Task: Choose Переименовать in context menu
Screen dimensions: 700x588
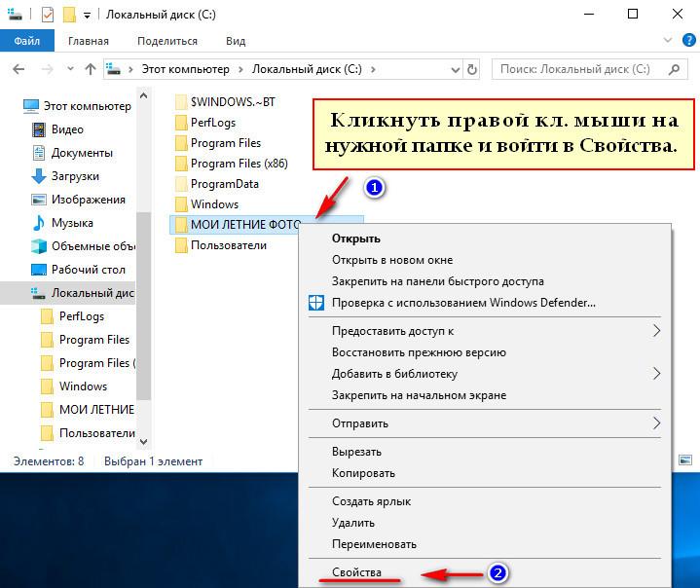Action: tap(485, 544)
